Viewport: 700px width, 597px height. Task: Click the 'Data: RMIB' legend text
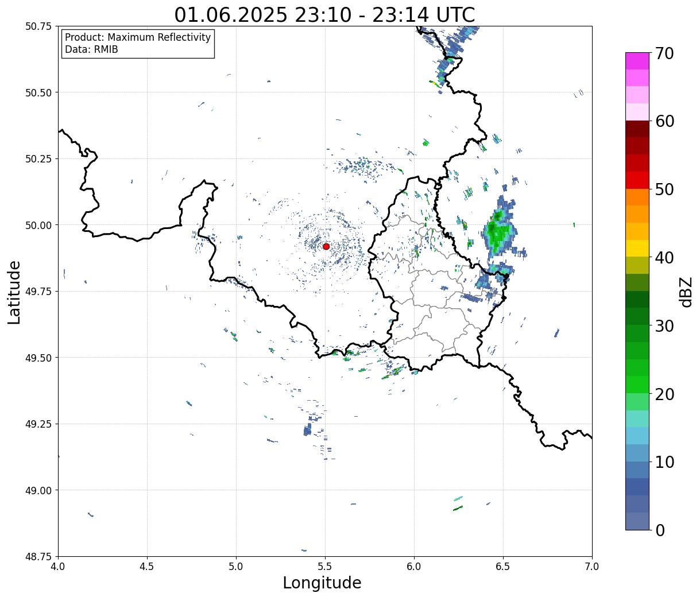[x=91, y=50]
